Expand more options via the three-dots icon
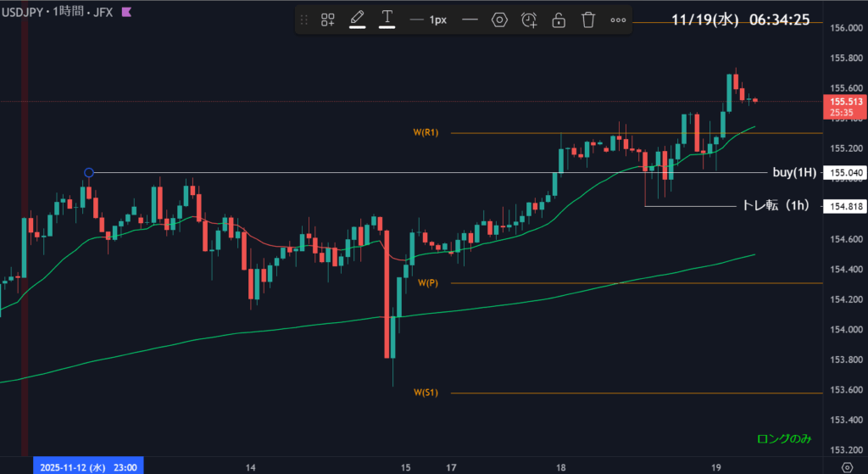The image size is (868, 474). tap(618, 20)
